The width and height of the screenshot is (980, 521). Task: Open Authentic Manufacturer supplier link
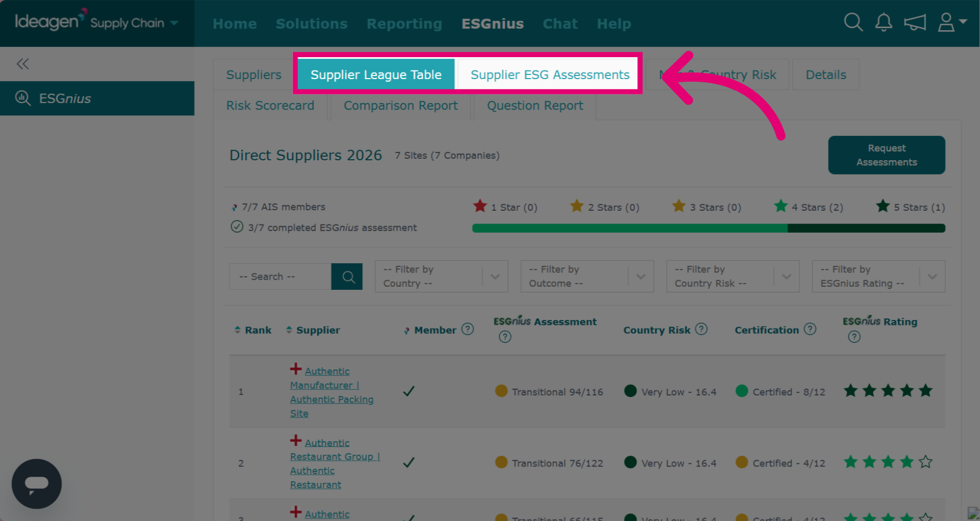pos(332,392)
